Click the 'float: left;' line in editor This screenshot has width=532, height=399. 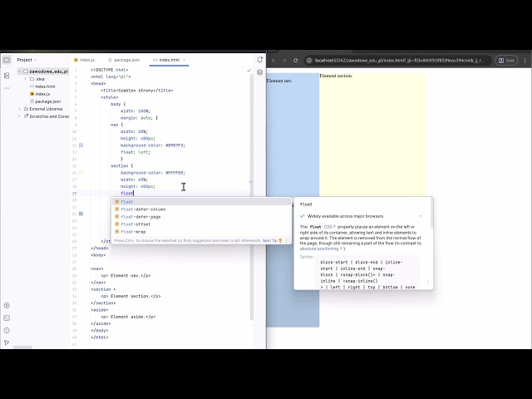tap(135, 152)
